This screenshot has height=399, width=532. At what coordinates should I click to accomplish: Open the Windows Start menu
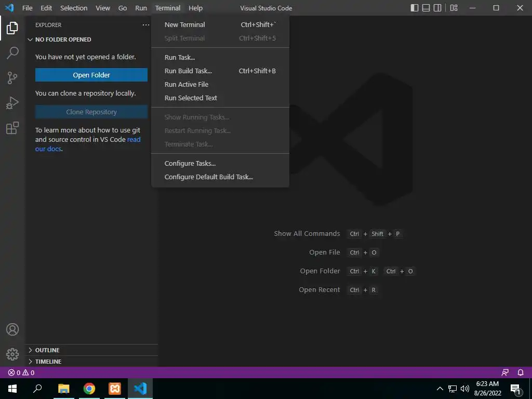point(12,389)
